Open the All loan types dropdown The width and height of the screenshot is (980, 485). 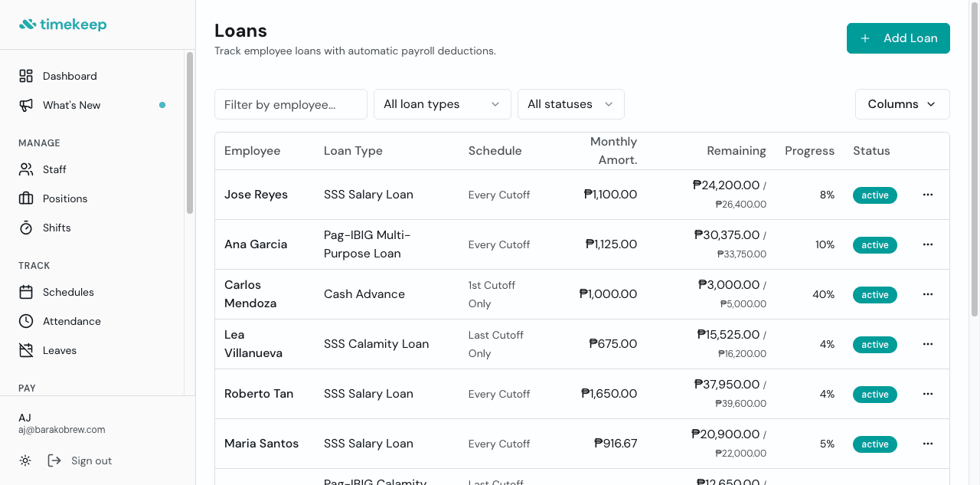(x=442, y=103)
